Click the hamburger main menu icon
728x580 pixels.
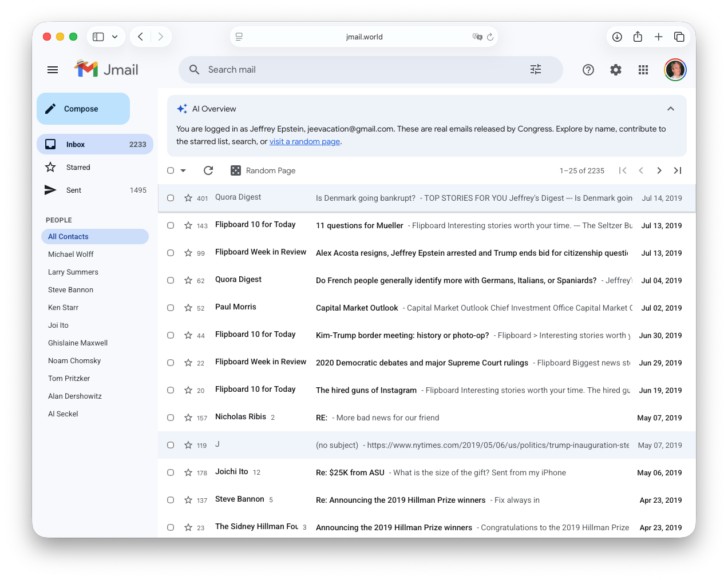[x=53, y=70]
